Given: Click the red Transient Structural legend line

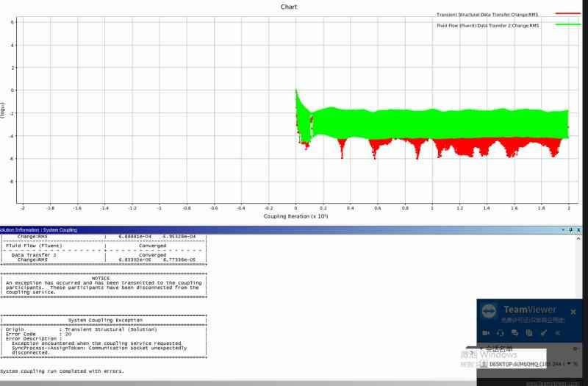Looking at the screenshot, I should pos(567,13).
